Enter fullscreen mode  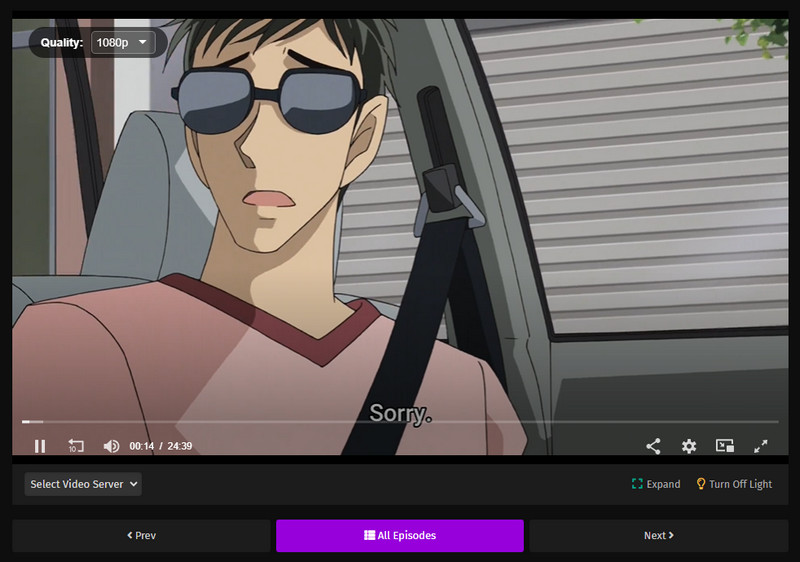(x=761, y=446)
